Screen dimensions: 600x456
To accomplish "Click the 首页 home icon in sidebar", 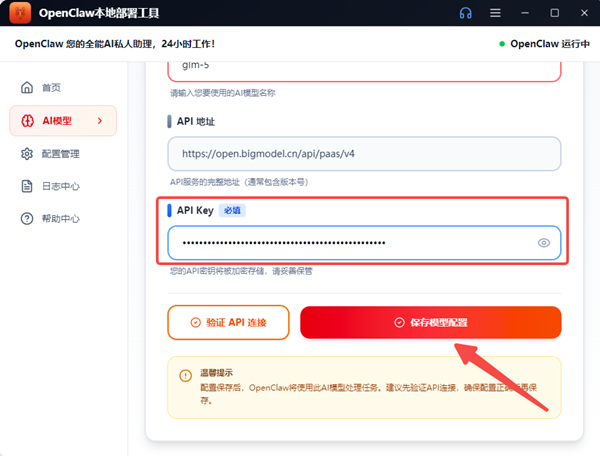I will [x=27, y=88].
